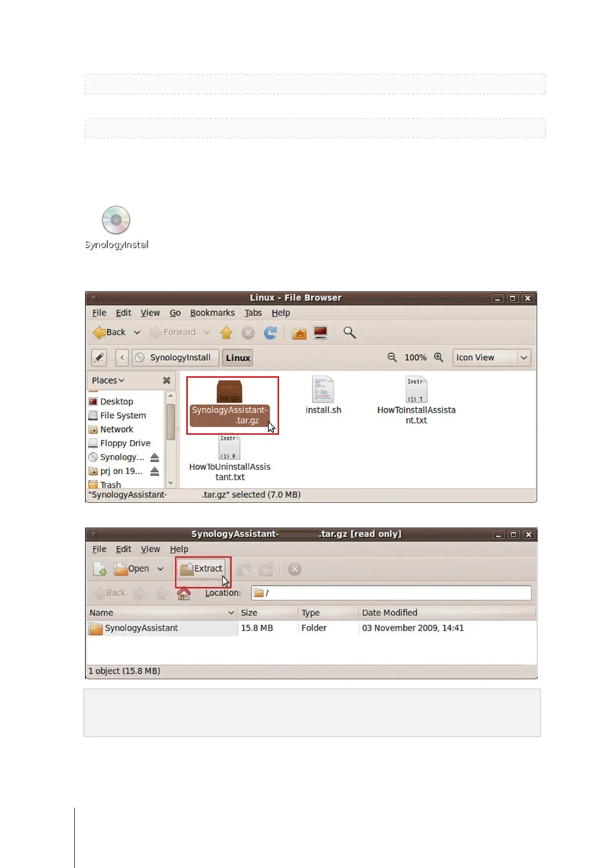The image size is (614, 868).
Task: Click the path bar left scroll arrow
Action: 122,357
